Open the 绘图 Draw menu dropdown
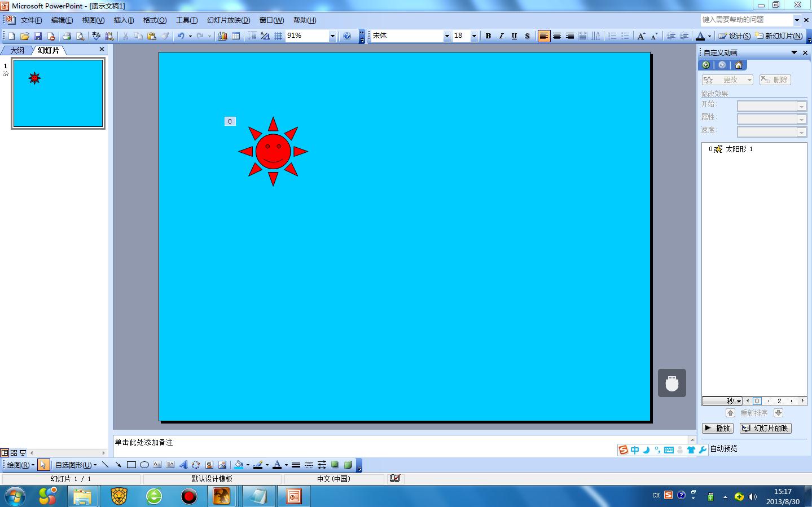Viewport: 812px width, 507px height. tap(21, 465)
